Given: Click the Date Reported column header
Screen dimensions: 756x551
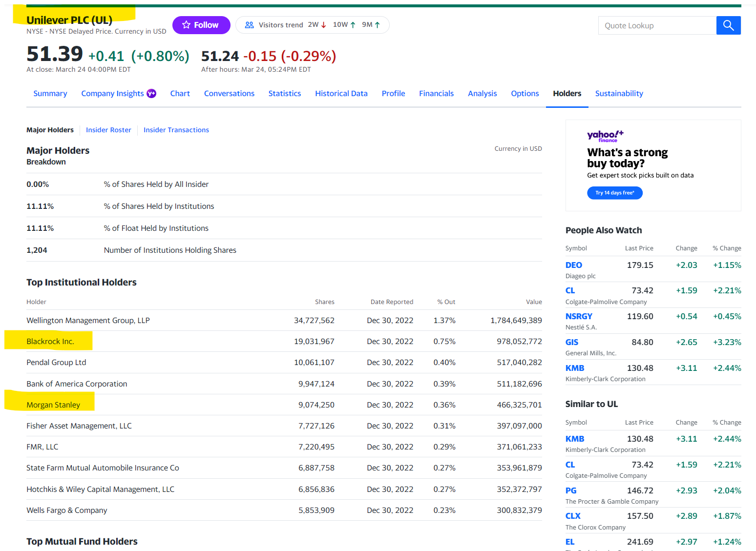Looking at the screenshot, I should [x=392, y=302].
